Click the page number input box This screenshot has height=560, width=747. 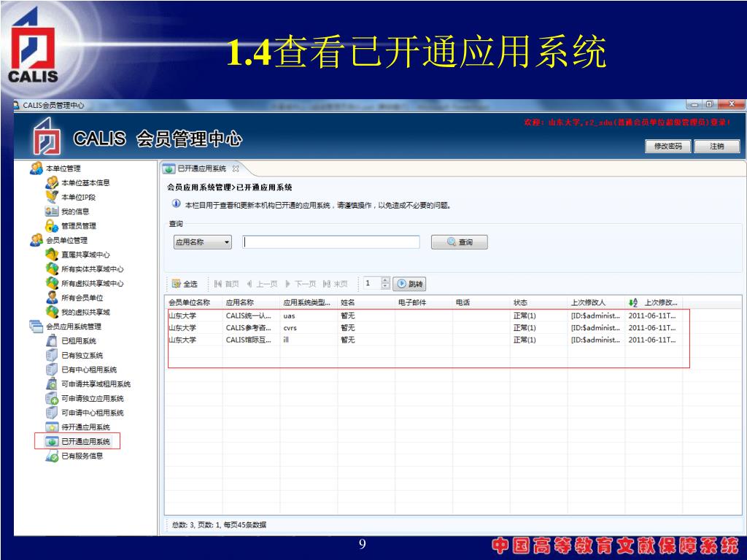(371, 283)
